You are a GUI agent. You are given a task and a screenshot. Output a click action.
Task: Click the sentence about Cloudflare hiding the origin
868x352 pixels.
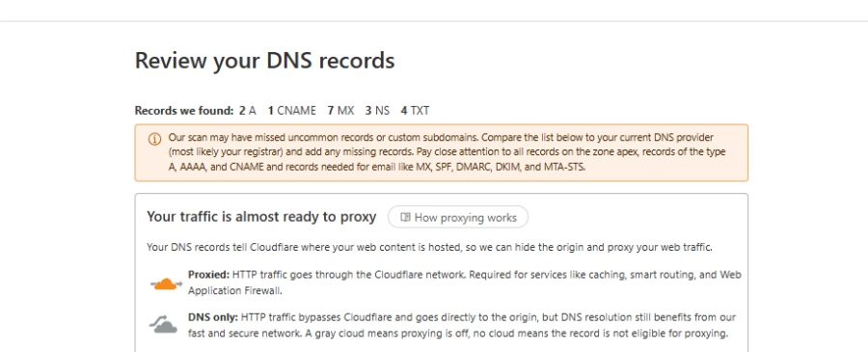[429, 248]
